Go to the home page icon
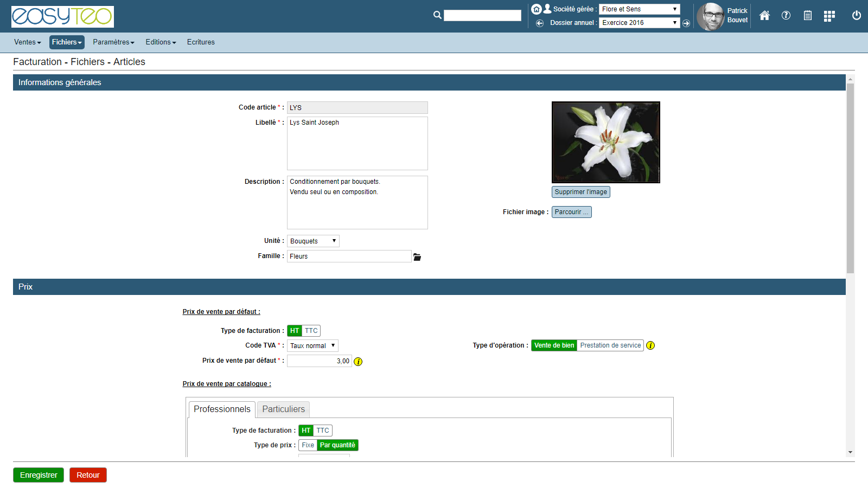The image size is (868, 488). 764,16
